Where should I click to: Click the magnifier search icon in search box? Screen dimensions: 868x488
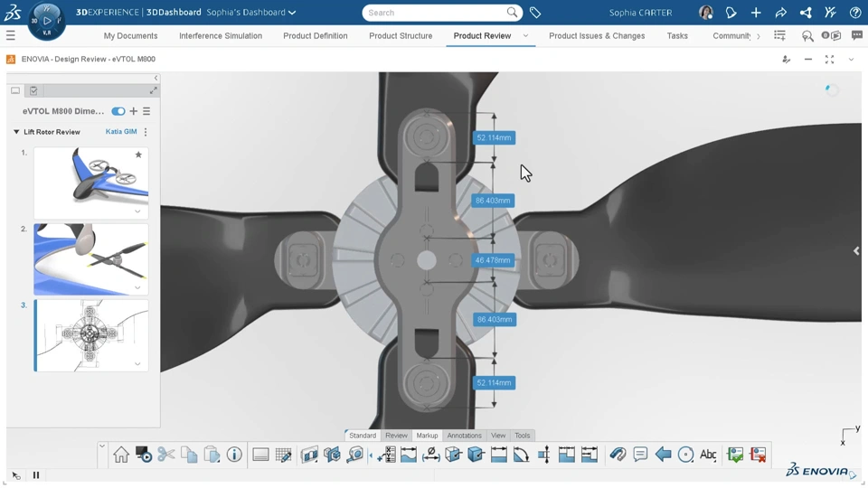tap(512, 12)
